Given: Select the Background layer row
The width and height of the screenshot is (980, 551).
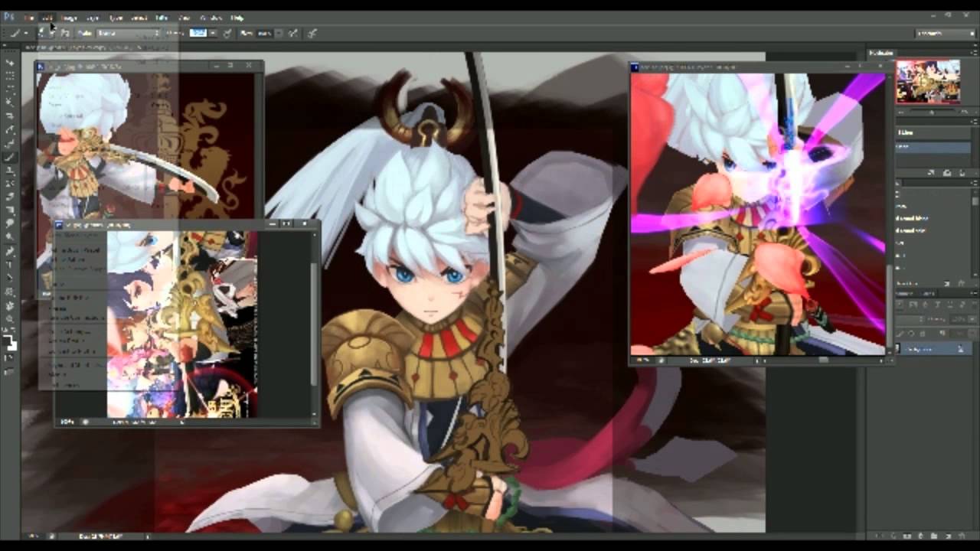Looking at the screenshot, I should click(933, 348).
